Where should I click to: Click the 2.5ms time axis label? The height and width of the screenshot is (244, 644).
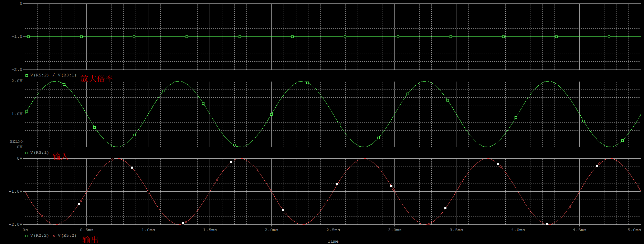333,230
